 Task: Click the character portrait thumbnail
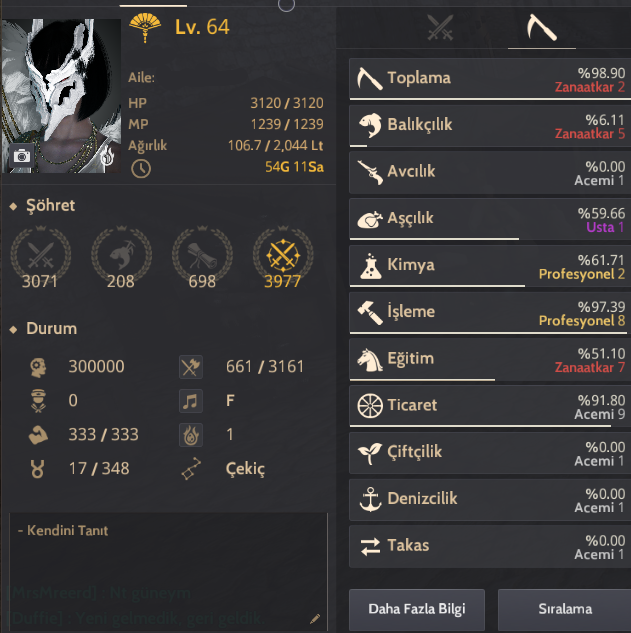coord(61,96)
